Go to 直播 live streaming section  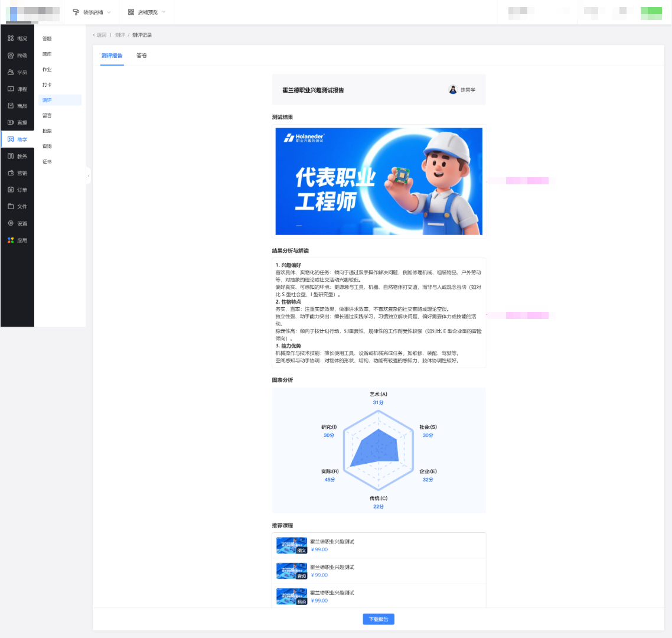[x=17, y=122]
